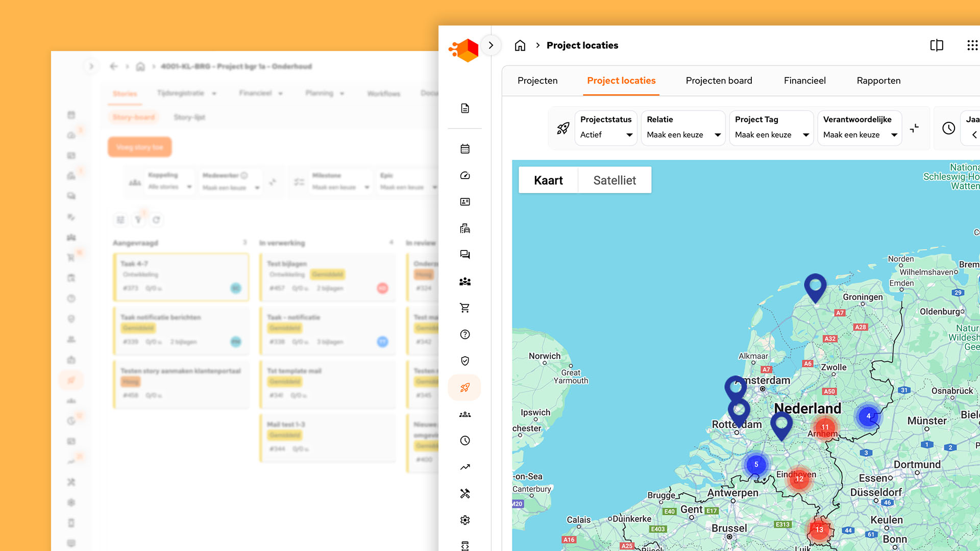Screen dimensions: 980x551
Task: Expand the sidebar with chevron arrow
Action: [x=491, y=45]
